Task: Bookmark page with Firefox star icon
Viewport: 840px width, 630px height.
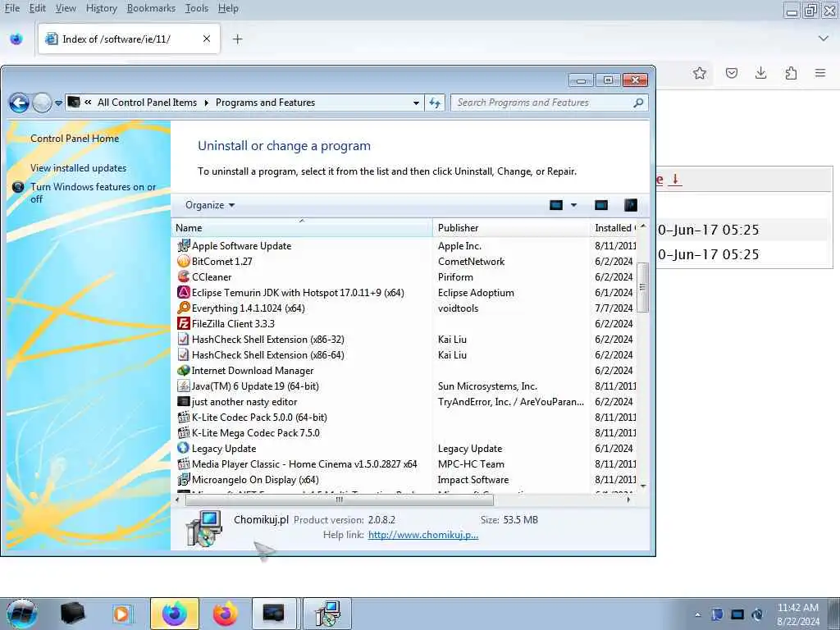Action: pos(699,73)
